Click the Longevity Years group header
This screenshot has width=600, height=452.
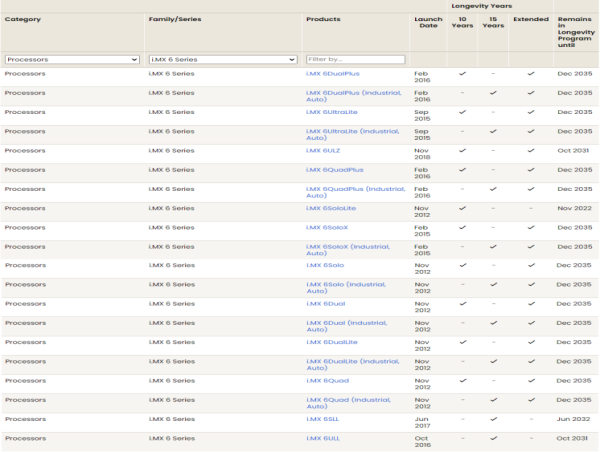coord(481,6)
